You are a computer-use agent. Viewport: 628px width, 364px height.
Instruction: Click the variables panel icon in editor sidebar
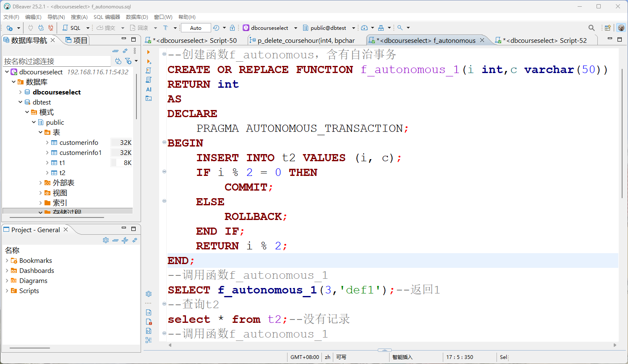[x=149, y=331]
